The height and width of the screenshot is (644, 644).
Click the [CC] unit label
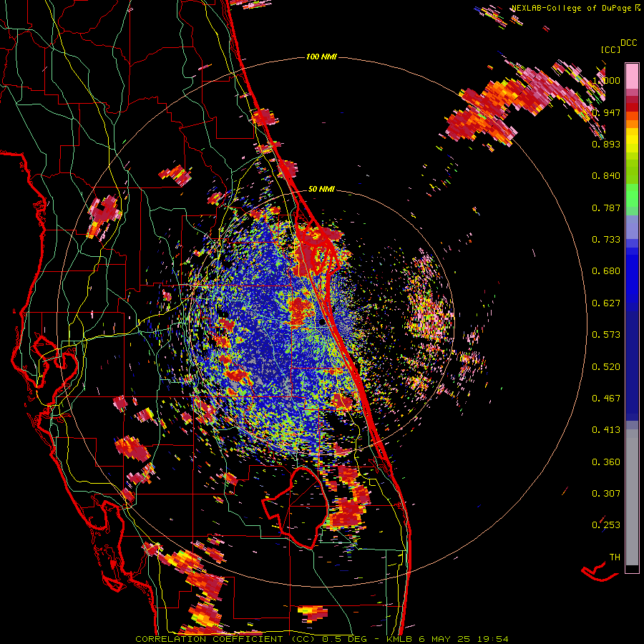click(x=610, y=49)
